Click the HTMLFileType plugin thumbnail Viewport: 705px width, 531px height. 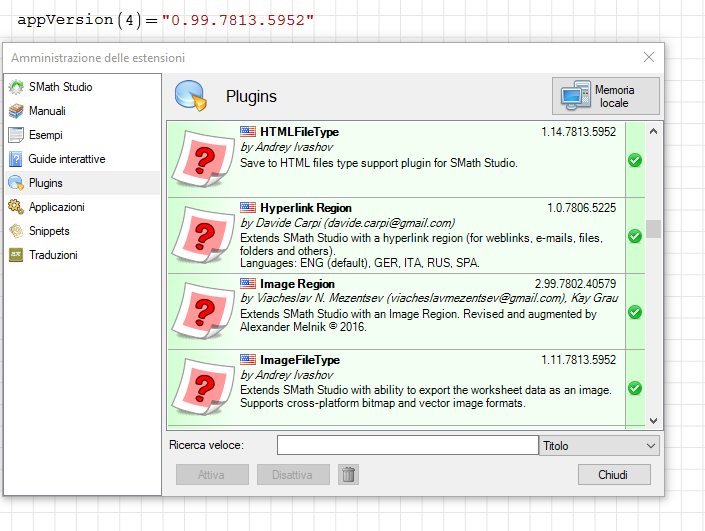pos(203,159)
